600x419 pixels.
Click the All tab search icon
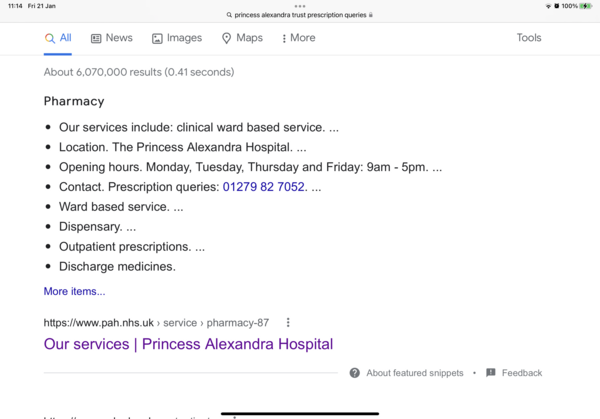(49, 38)
